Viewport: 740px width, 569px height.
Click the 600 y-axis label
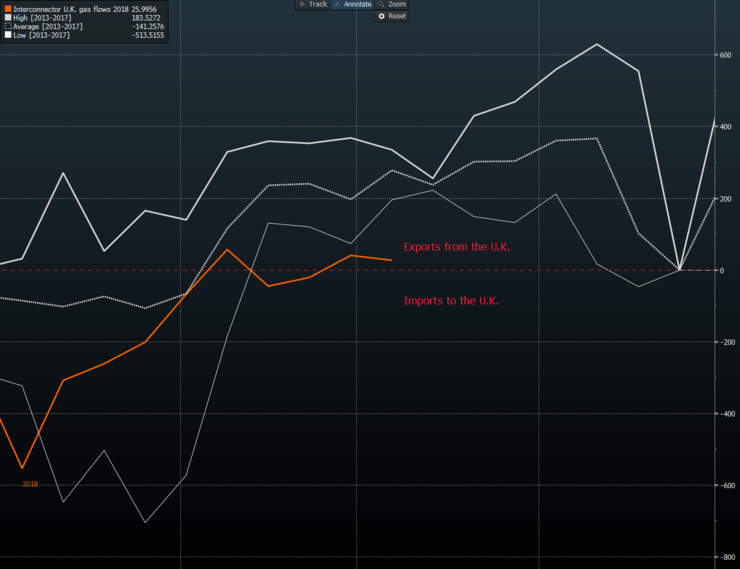click(725, 55)
